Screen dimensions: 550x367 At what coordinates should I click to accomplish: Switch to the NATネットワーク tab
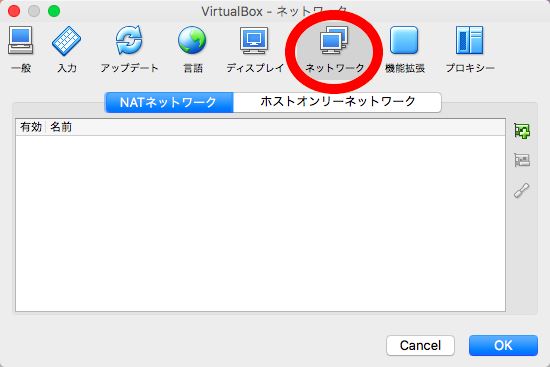pyautogui.click(x=169, y=102)
